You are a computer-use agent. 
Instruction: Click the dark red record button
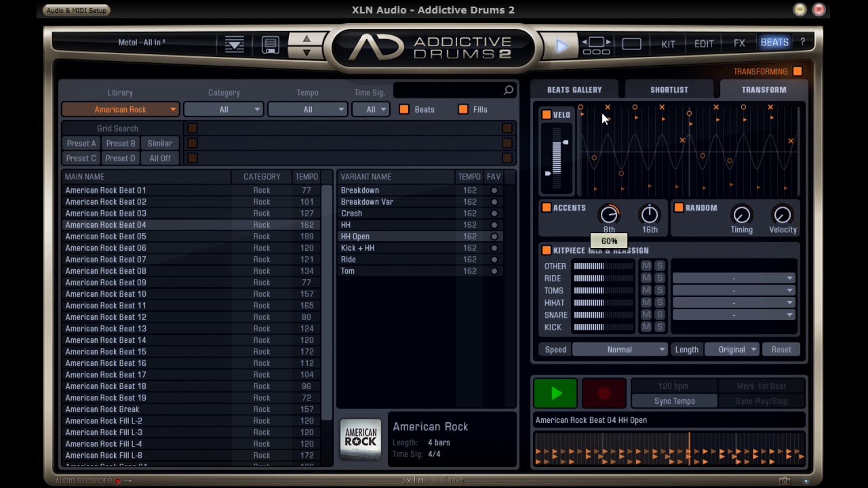point(604,393)
